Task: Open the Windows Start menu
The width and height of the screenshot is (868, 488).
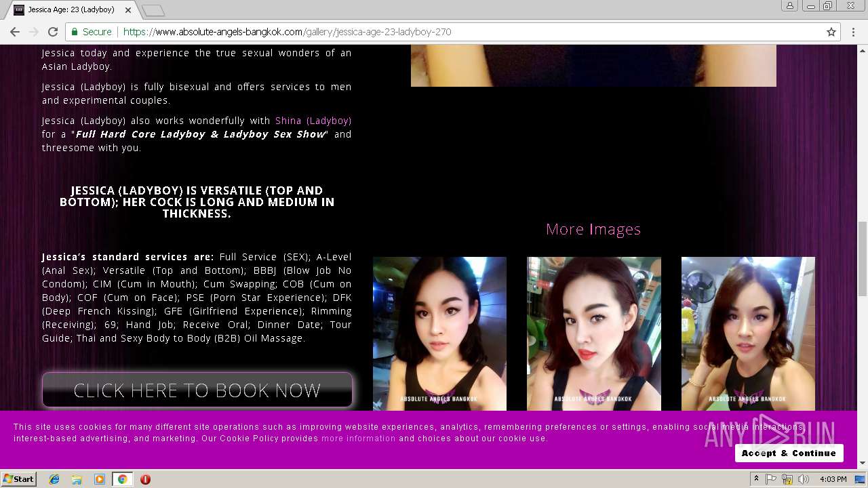Action: tap(18, 479)
